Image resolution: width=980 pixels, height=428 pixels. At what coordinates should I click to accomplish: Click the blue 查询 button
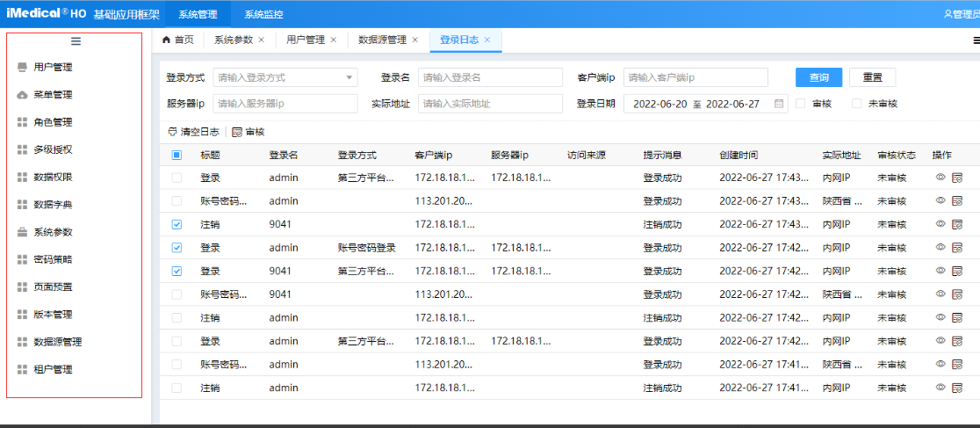coord(818,77)
